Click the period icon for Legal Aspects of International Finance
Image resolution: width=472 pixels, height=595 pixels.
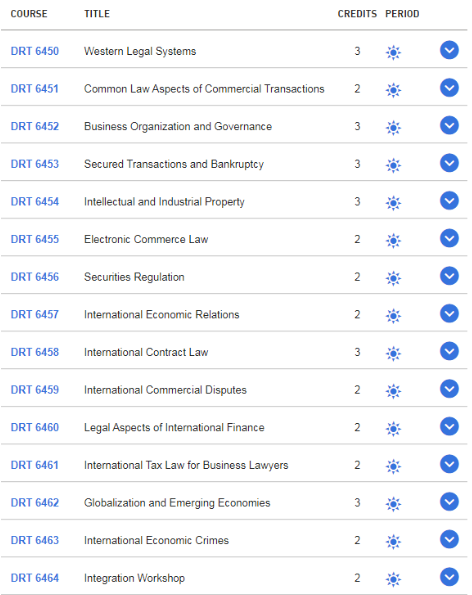coord(393,428)
